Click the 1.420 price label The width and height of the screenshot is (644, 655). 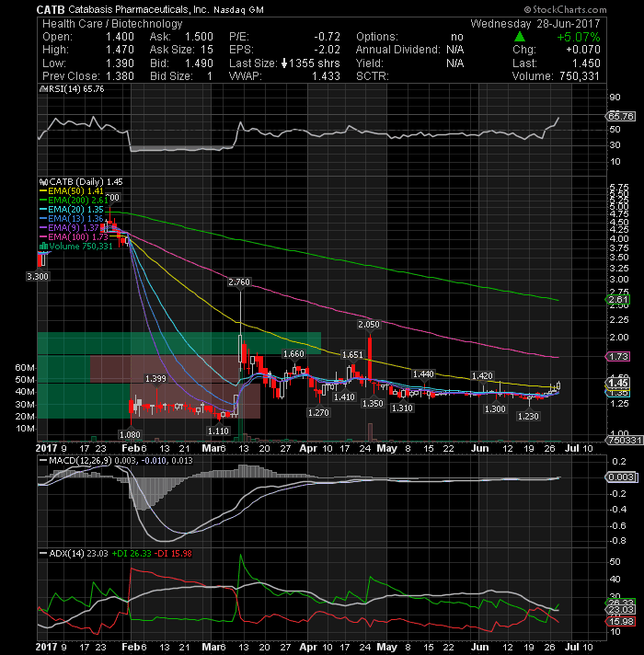coord(482,376)
